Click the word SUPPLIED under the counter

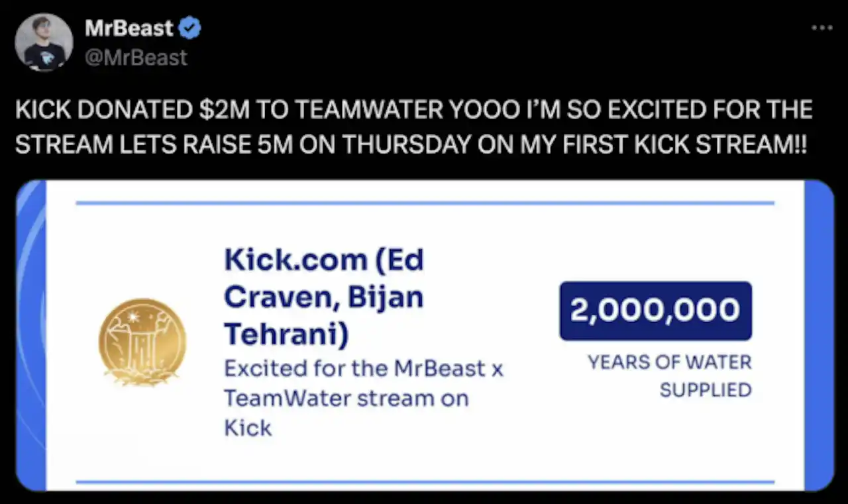pos(706,389)
